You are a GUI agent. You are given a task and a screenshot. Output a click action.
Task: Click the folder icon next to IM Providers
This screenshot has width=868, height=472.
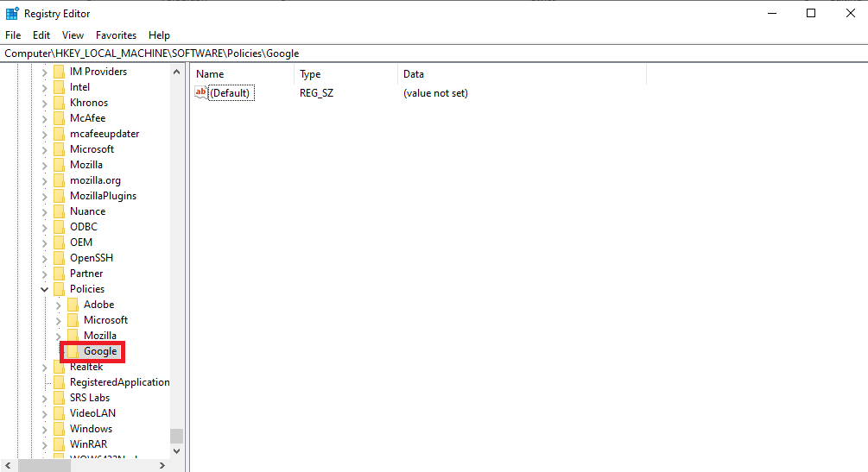(x=60, y=72)
